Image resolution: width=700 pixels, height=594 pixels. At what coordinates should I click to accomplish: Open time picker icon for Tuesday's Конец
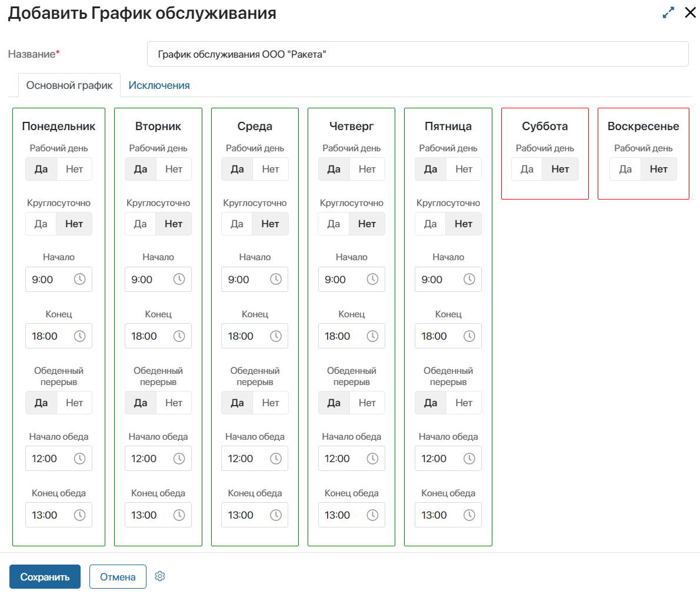coord(179,336)
